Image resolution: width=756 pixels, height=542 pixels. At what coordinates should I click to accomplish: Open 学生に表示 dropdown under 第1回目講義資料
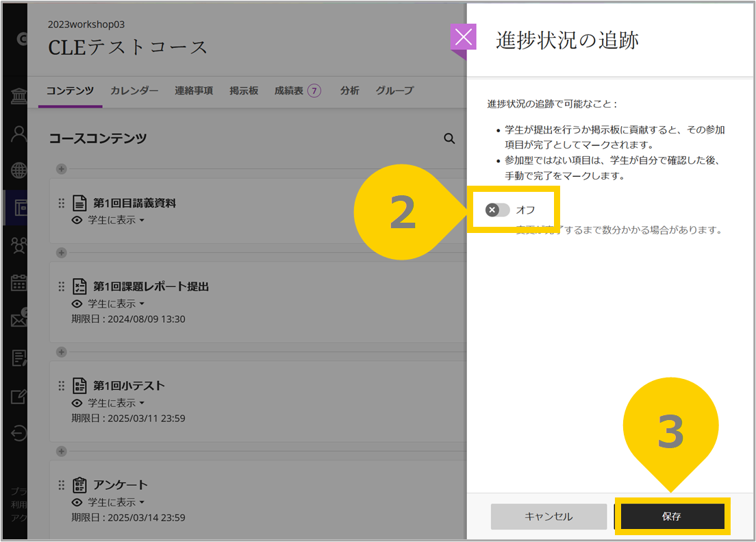(x=116, y=220)
